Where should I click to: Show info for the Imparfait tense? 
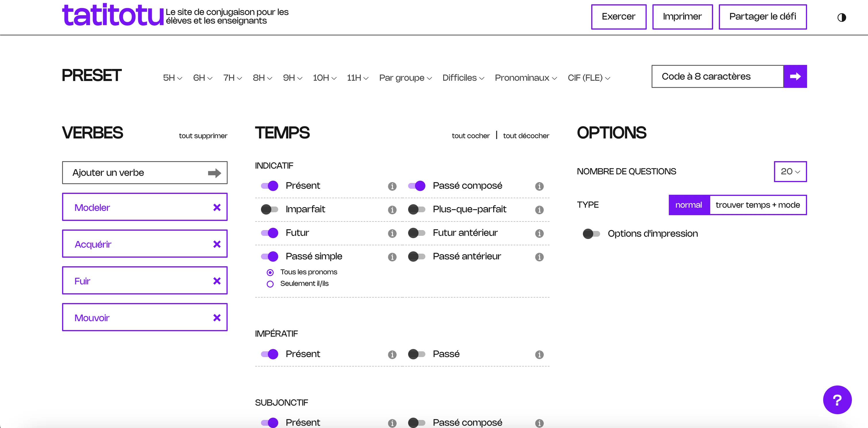[392, 210]
